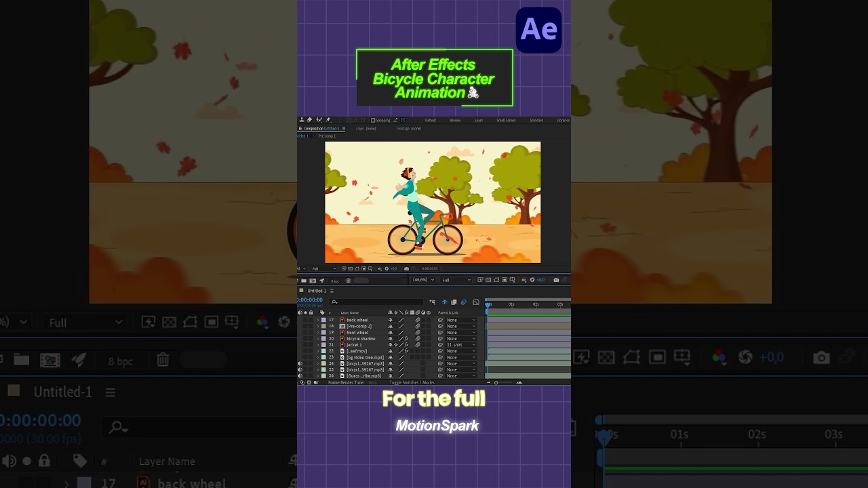Open parent dropdown of Leaf.mov layer
The height and width of the screenshot is (488, 868).
point(461,351)
